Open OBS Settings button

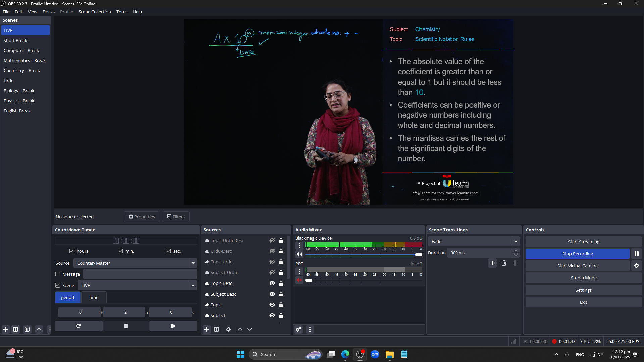pos(584,290)
